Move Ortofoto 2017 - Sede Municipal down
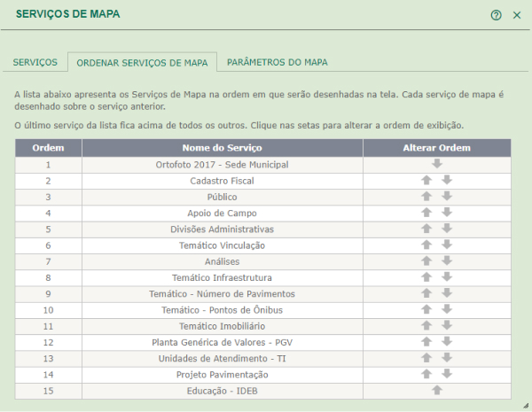 [436, 164]
